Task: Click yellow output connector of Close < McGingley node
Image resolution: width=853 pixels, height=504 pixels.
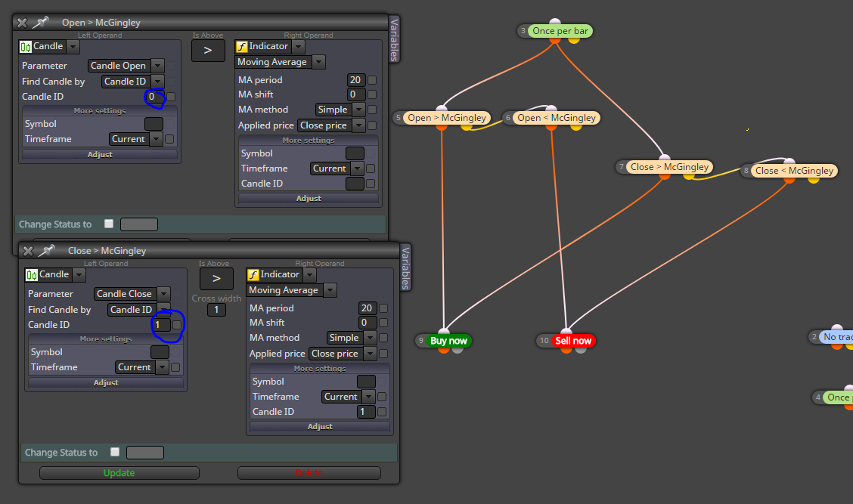Action: (813, 179)
